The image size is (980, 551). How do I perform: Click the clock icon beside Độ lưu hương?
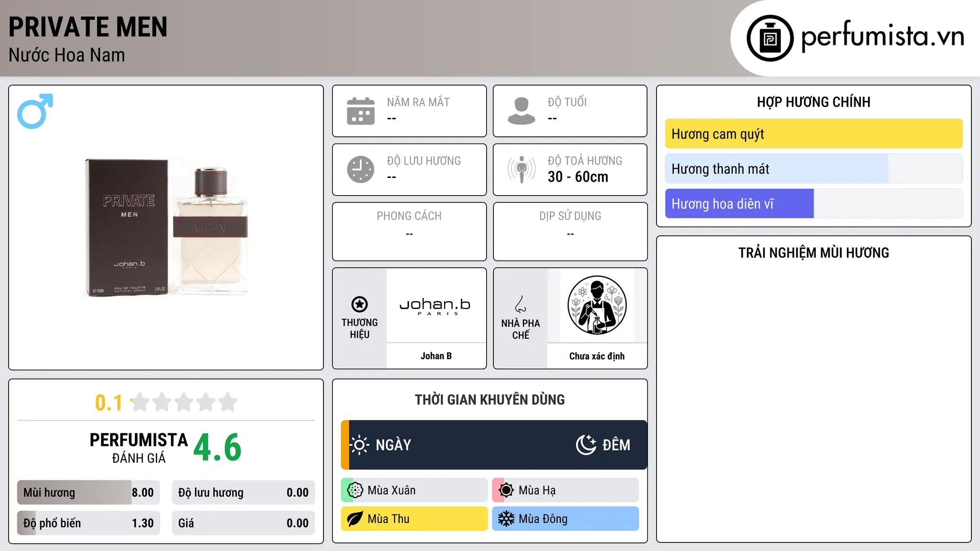[x=361, y=169]
